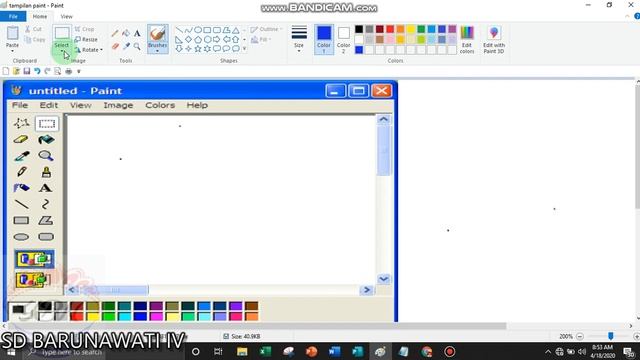Expand the Brushes dropdown arrow
The width and height of the screenshot is (640, 360).
coord(158,51)
